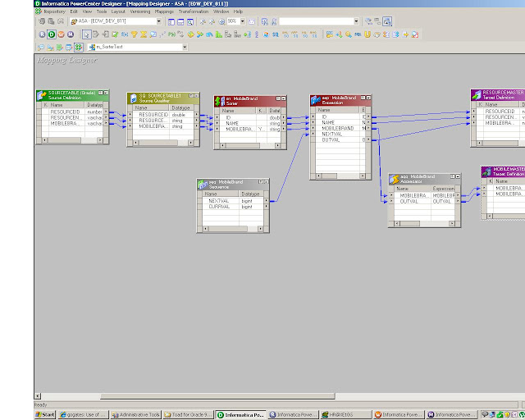This screenshot has height=420, width=525.
Task: Click the green Designer D icon
Action: coord(52,34)
